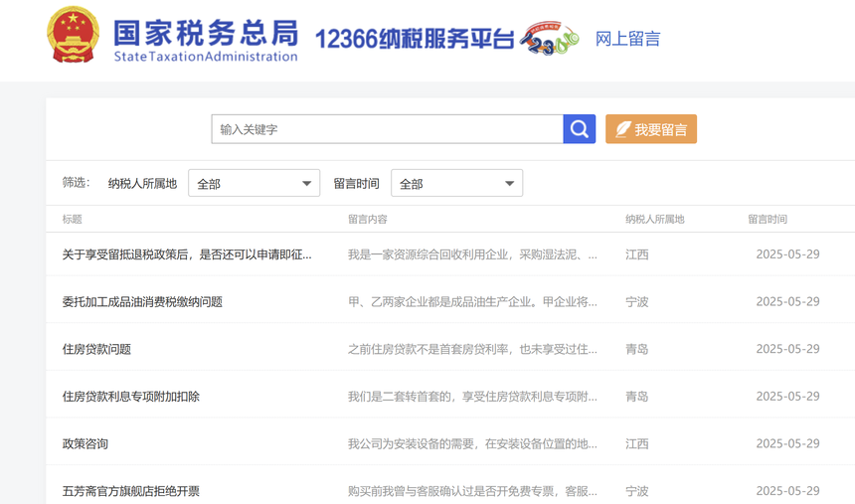Click date 2025-05-29 in 五芳斋 row

point(788,491)
